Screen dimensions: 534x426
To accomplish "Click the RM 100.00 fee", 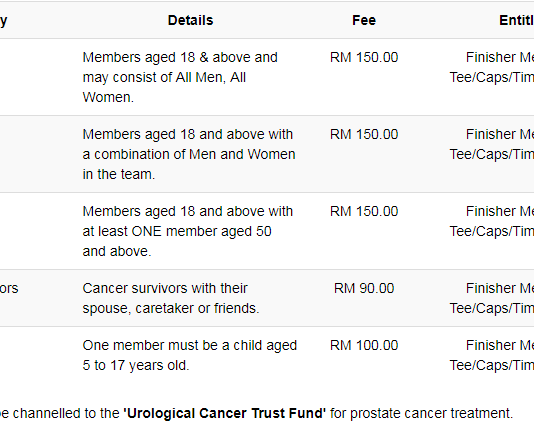I will 364,346.
